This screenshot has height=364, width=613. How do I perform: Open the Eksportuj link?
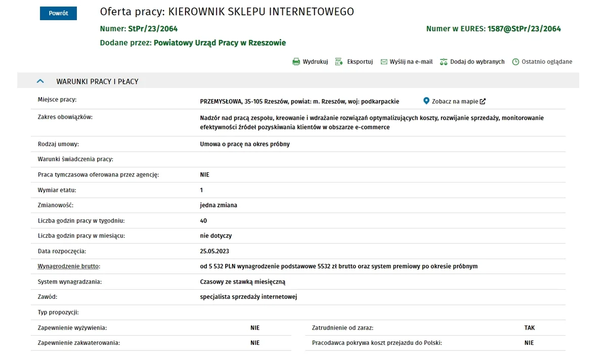click(360, 62)
